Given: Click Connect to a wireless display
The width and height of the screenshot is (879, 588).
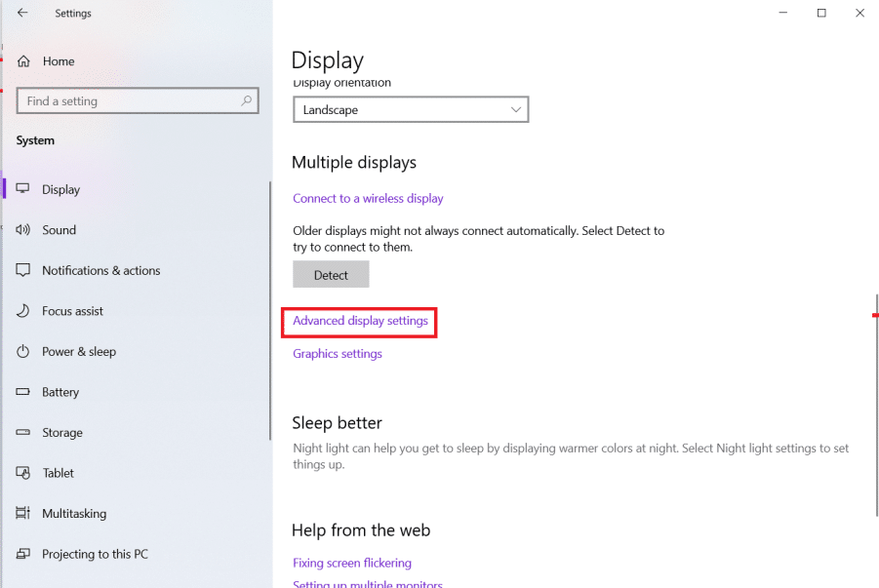Looking at the screenshot, I should [x=368, y=198].
